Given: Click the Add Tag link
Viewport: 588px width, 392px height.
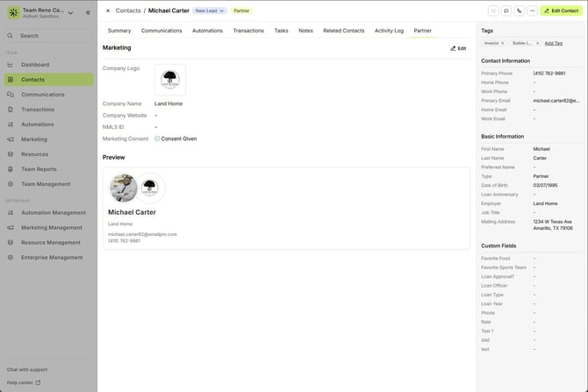Looking at the screenshot, I should pos(554,43).
